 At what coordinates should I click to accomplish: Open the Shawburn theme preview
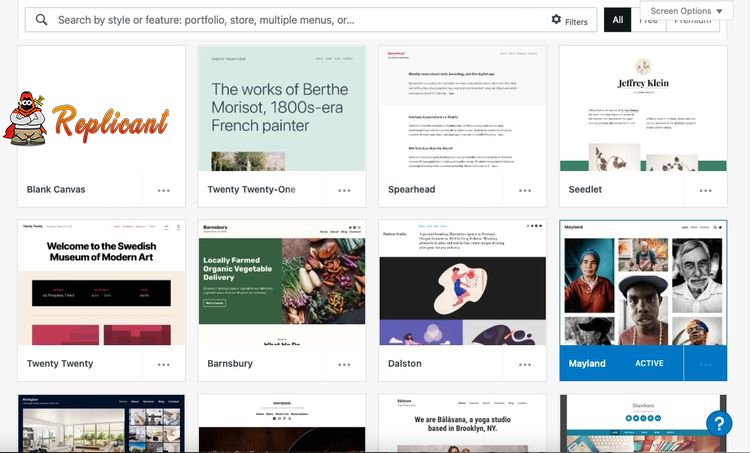tap(643, 423)
